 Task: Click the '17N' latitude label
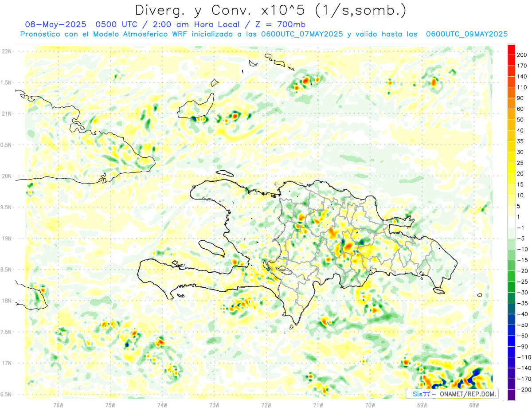[6, 363]
